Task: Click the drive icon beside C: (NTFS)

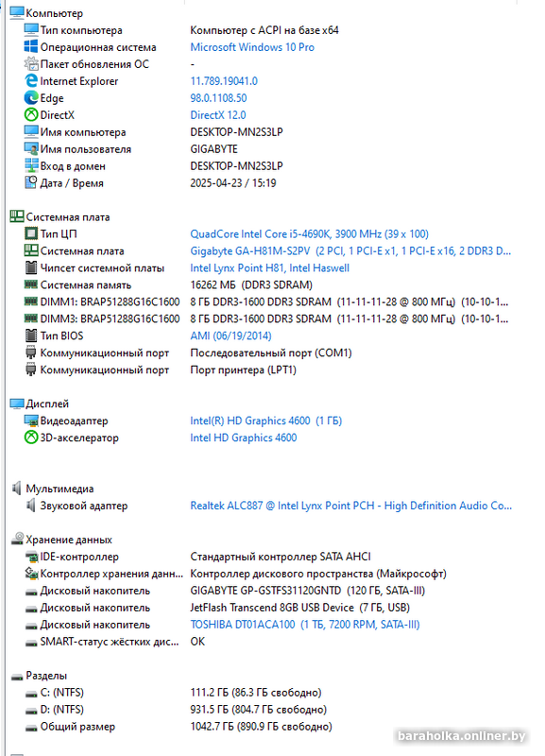Action: (x=31, y=694)
